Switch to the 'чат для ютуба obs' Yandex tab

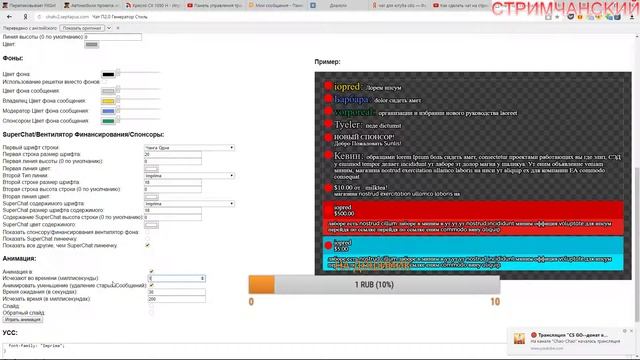pos(399,5)
